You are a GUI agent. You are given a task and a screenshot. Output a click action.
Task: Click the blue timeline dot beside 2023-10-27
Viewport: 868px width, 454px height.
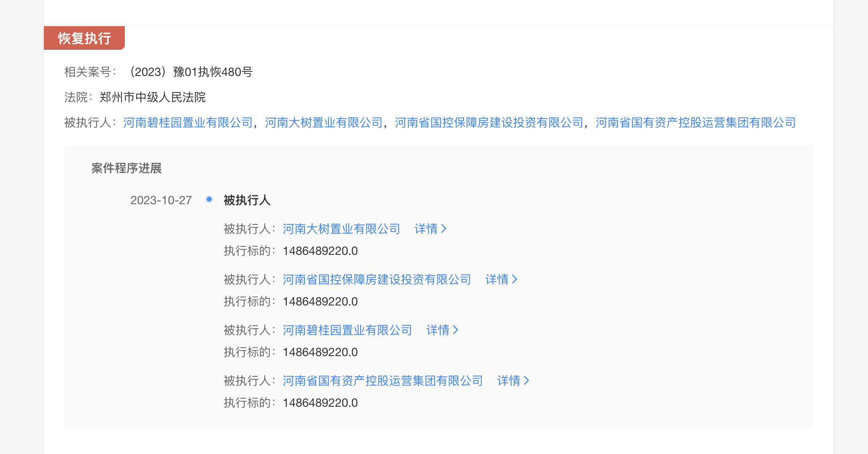click(209, 199)
